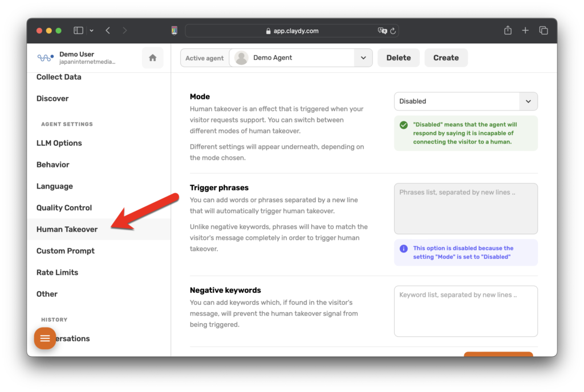Expand the Active agent Demo Agent dropdown

click(363, 58)
